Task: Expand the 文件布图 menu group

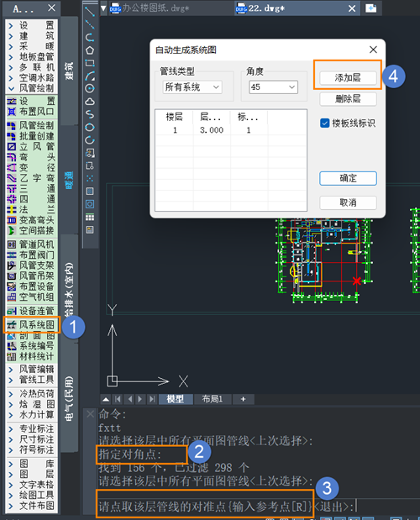Action: click(32, 506)
